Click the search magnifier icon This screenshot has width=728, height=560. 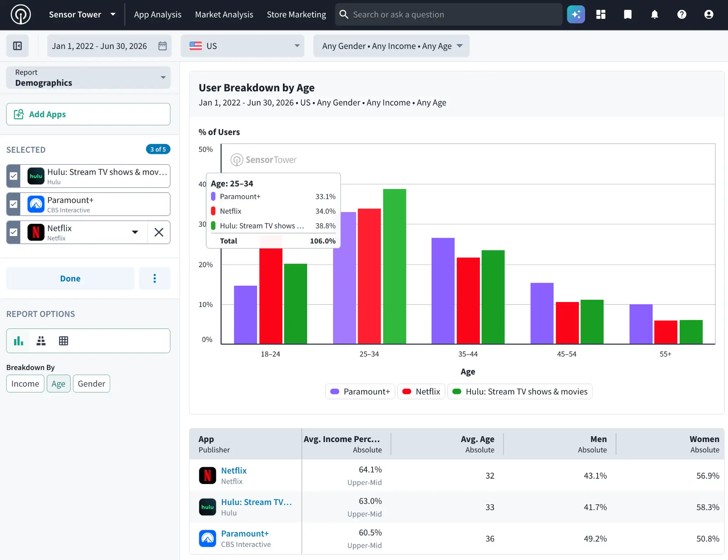coord(344,15)
